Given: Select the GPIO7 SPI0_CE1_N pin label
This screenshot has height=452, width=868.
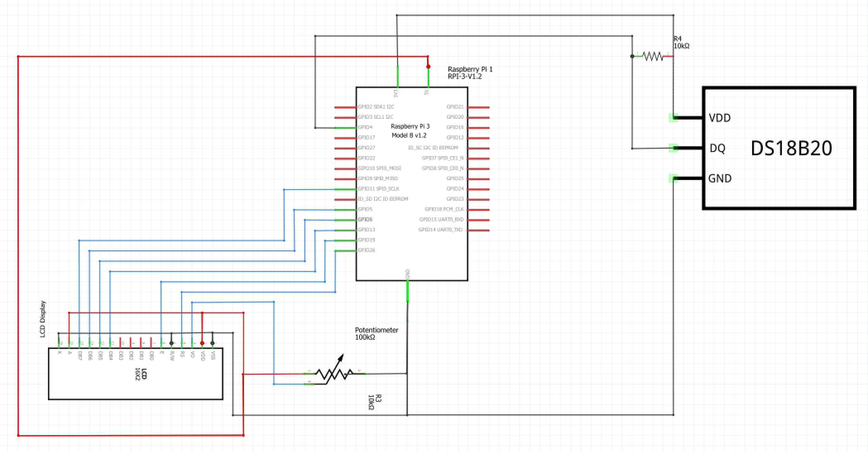Looking at the screenshot, I should [443, 158].
